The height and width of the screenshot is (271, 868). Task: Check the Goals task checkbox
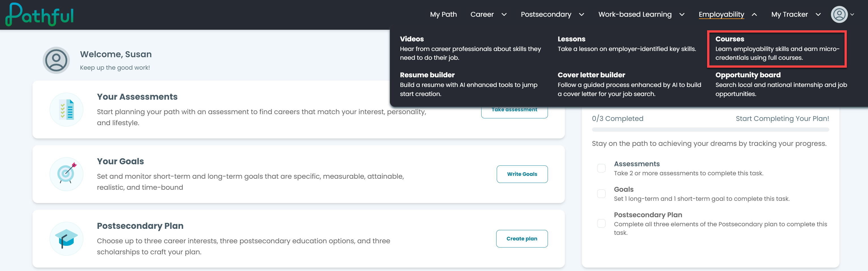601,194
